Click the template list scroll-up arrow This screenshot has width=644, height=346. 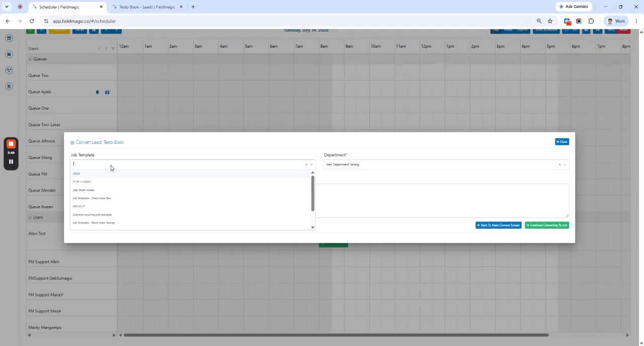(312, 172)
